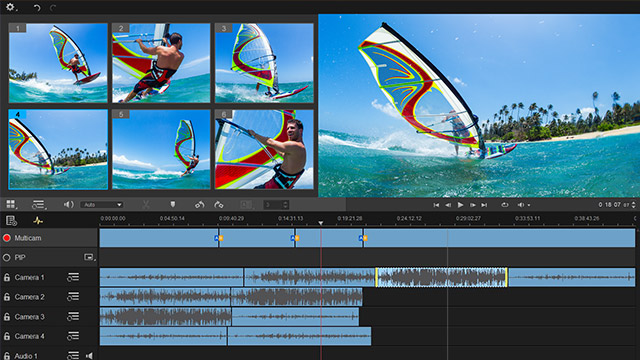Switch to camera angle 5 thumbnail
Viewport: 640px width, 360px height.
(161, 149)
